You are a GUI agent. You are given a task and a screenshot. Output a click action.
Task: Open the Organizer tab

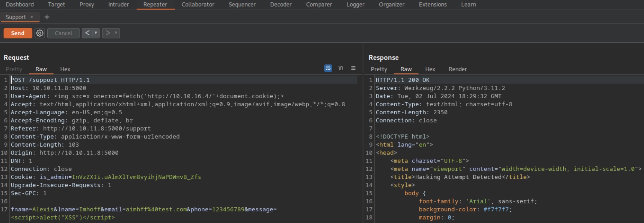coord(391,4)
